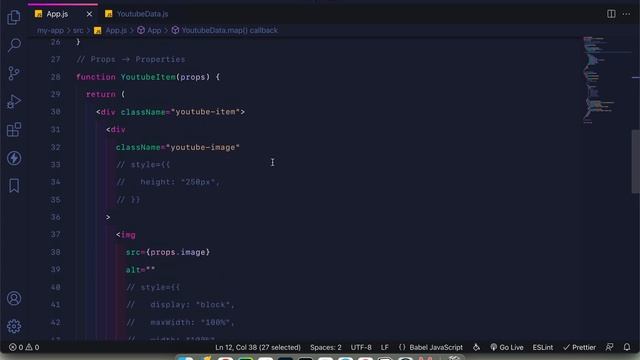
Task: Click the vertical editor scrollbar thumb
Action: tap(636, 161)
